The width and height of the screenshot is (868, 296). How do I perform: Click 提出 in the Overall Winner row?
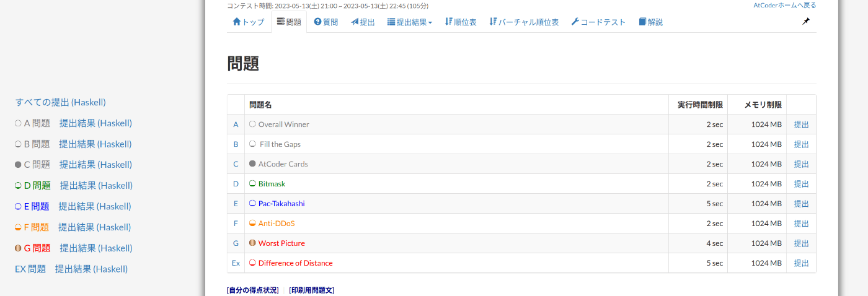(802, 124)
